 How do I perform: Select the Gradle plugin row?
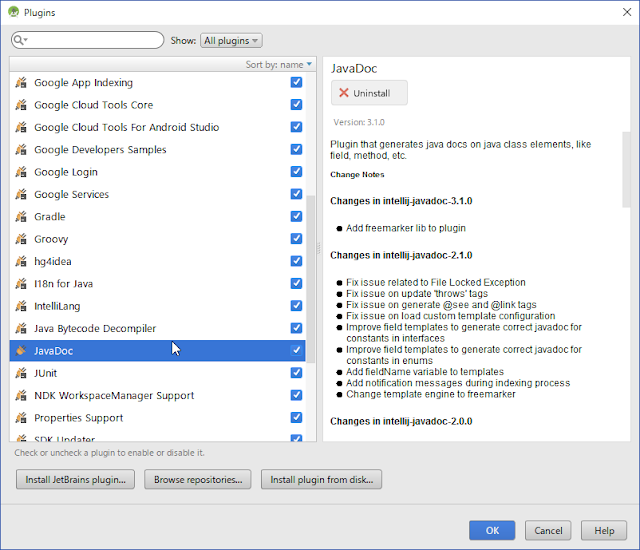tap(157, 217)
